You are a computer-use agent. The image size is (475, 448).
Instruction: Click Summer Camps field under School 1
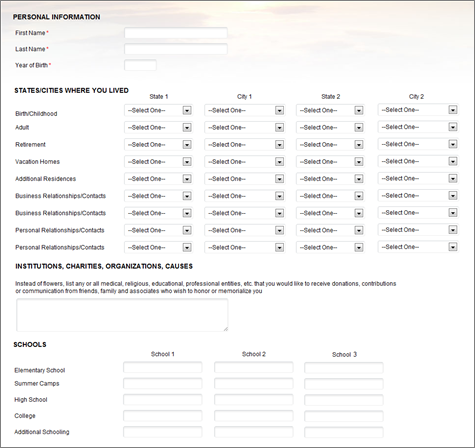tap(163, 383)
